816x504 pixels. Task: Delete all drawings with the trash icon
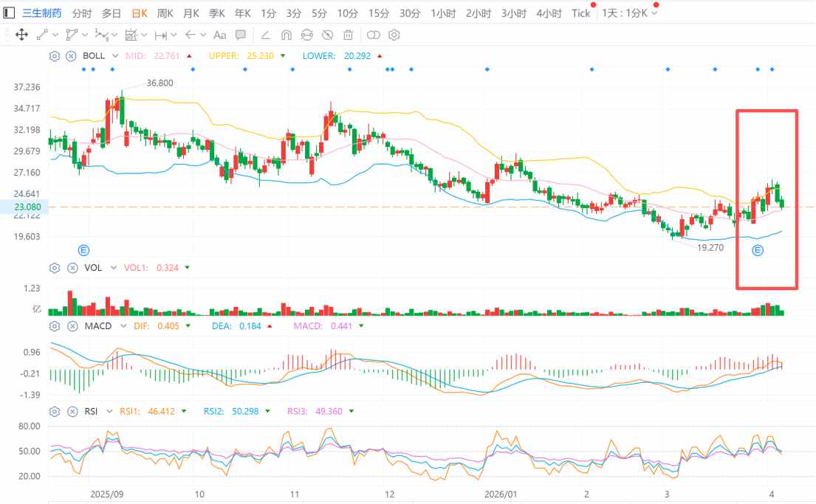(348, 35)
